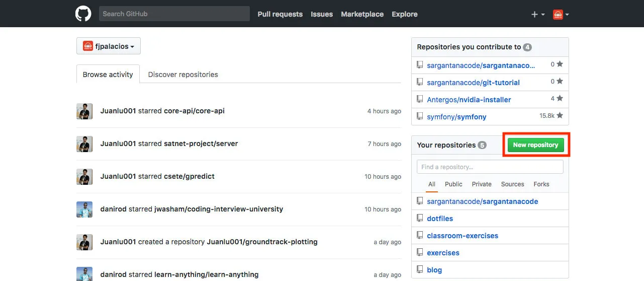Focus the Find a repository field
This screenshot has height=281, width=644.
(490, 167)
